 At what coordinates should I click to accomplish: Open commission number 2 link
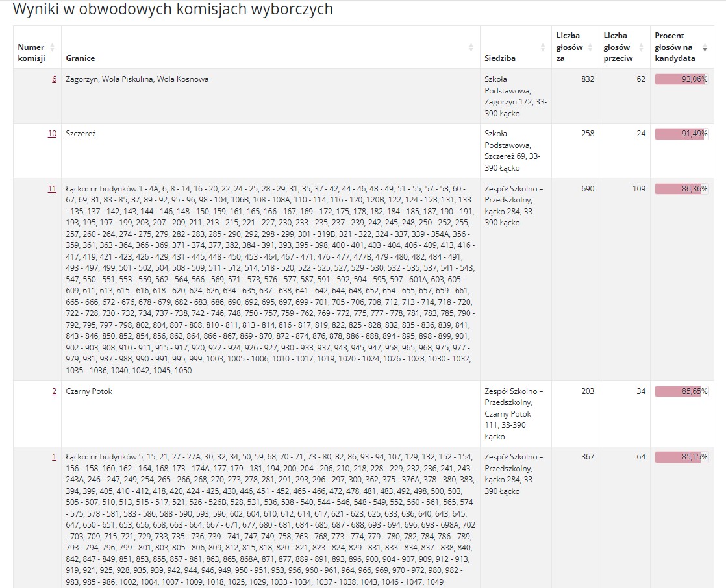pyautogui.click(x=54, y=391)
